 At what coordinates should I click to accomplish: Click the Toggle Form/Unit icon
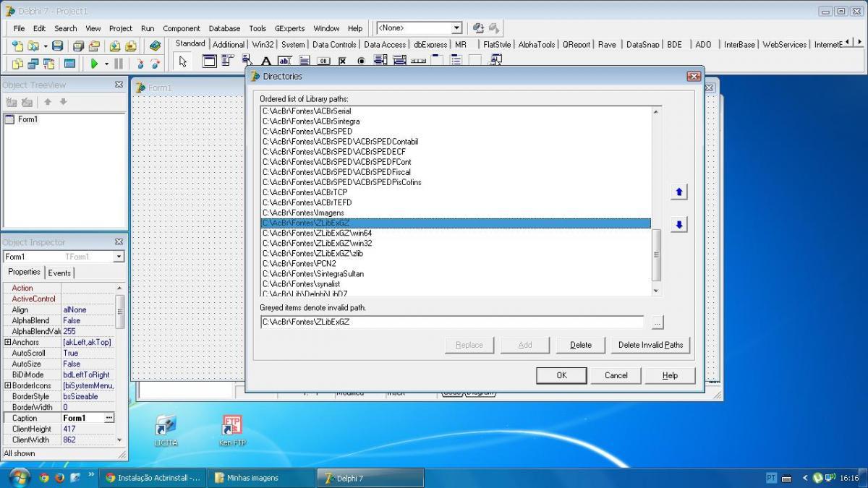(49, 64)
